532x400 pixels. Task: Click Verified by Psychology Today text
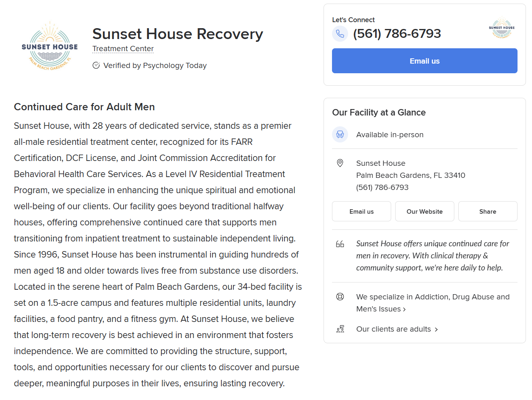(155, 66)
